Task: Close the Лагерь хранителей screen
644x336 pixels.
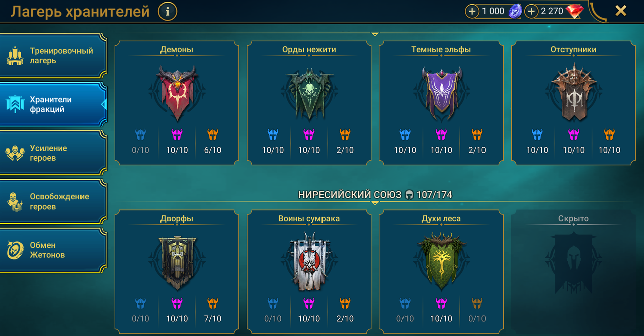Action: 621,11
